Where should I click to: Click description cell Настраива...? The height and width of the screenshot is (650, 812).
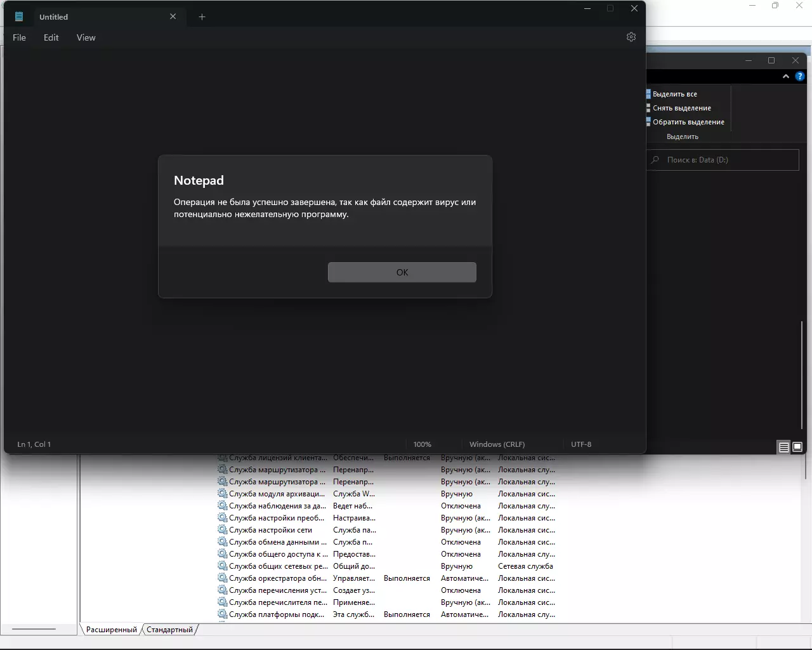click(354, 518)
